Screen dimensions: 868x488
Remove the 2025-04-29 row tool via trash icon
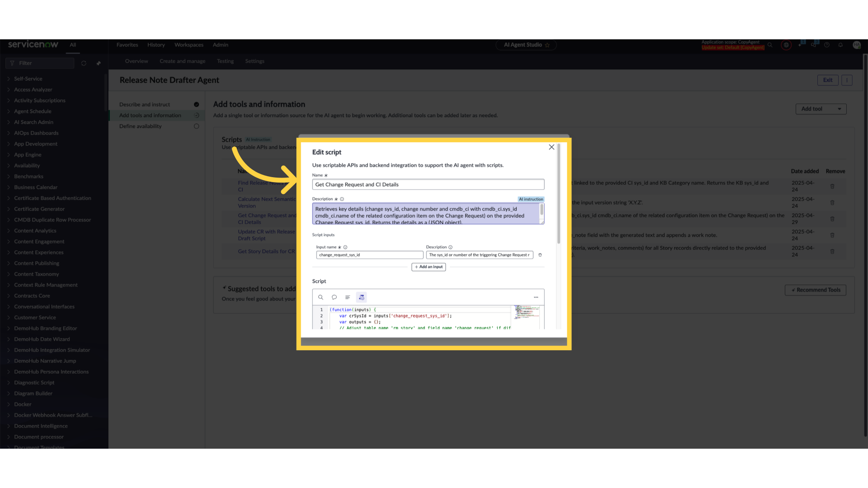pos(832,219)
